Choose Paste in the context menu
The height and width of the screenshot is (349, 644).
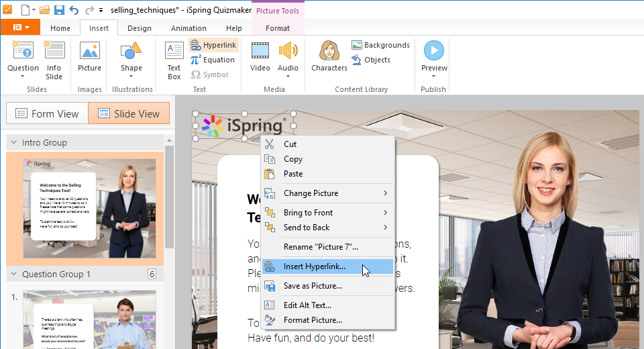328,174
